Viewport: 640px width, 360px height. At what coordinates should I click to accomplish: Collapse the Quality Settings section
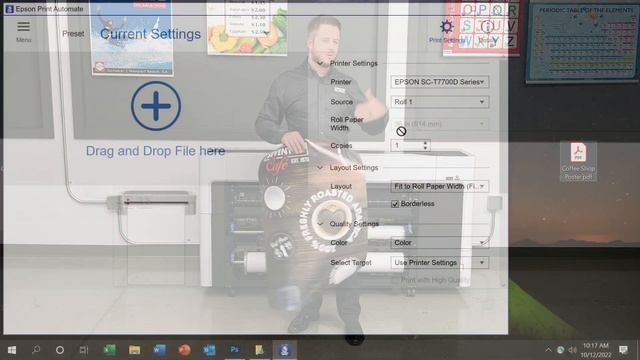[x=320, y=224]
